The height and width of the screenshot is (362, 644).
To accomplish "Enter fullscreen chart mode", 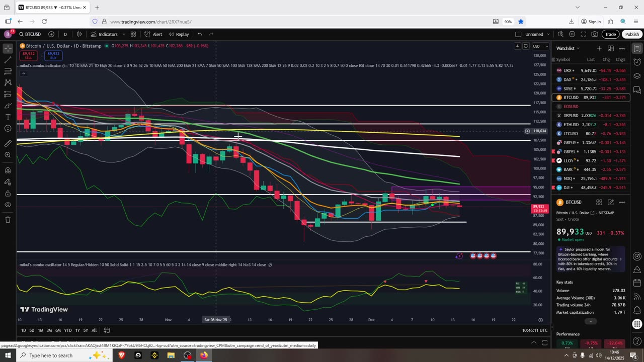I will tap(584, 34).
